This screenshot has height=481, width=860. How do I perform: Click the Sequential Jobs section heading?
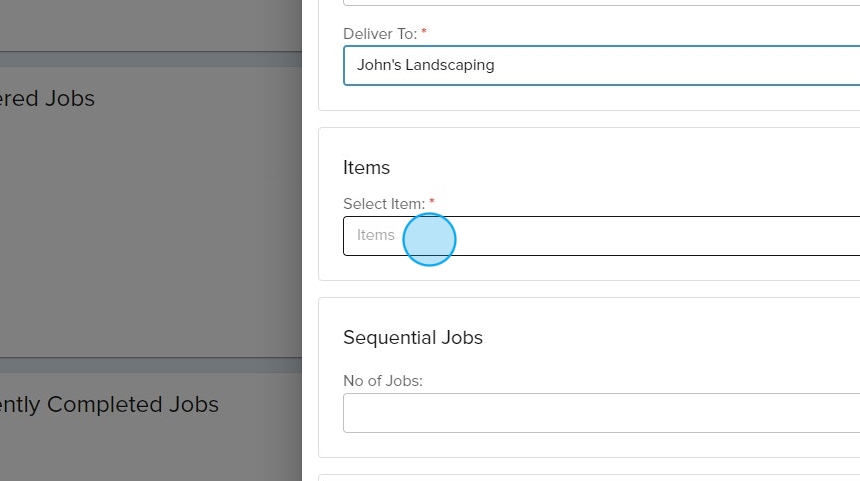click(x=412, y=337)
